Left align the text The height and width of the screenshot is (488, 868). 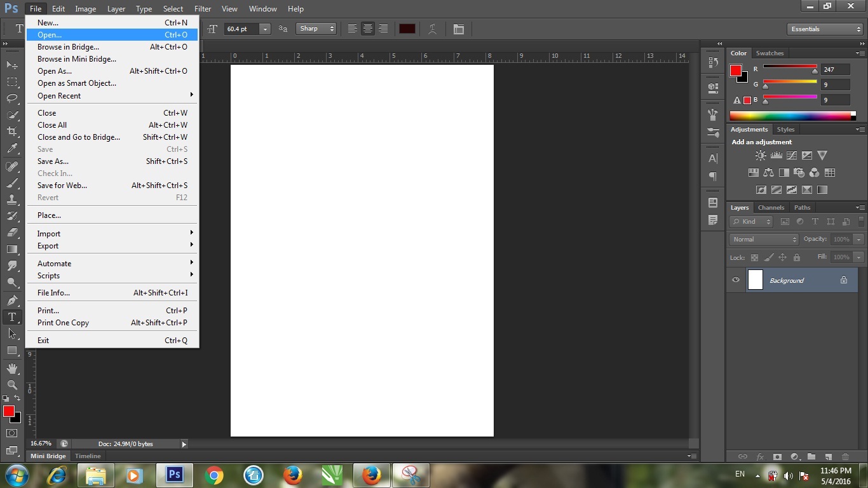pos(352,29)
